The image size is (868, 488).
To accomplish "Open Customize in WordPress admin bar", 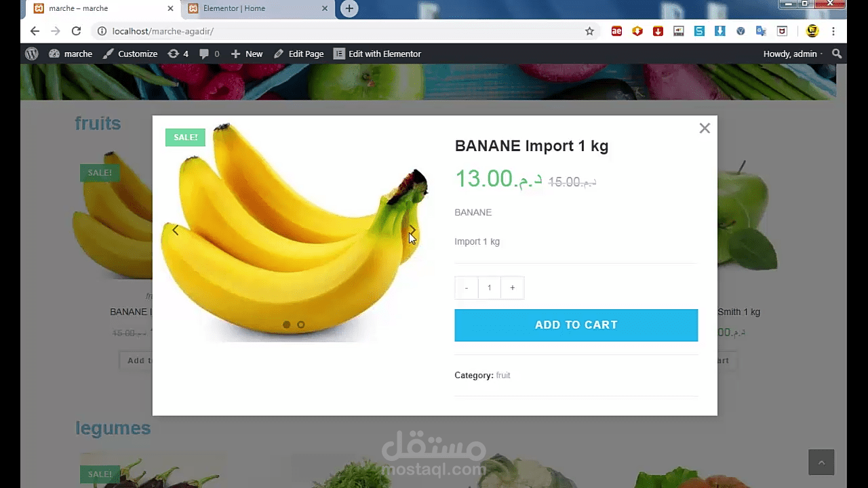I will pos(130,54).
